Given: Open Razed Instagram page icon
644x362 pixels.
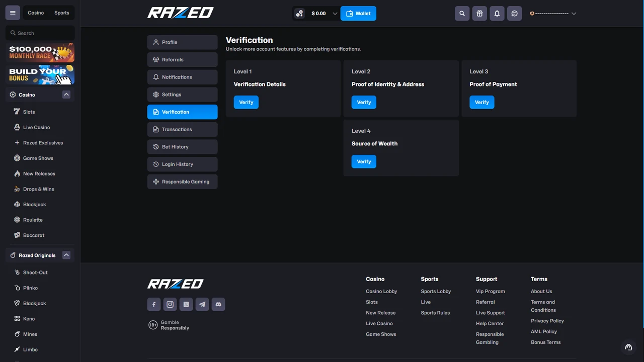Looking at the screenshot, I should 170,304.
